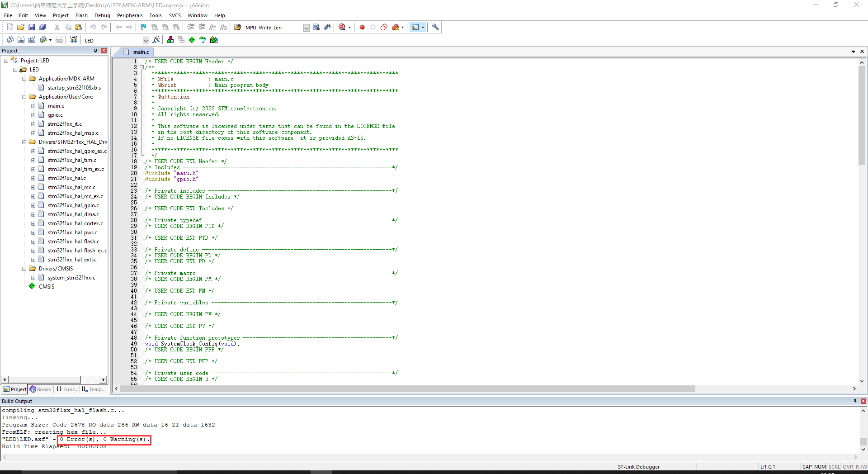Expand main.c in project tree
Image resolution: width=868 pixels, height=474 pixels.
(x=33, y=106)
